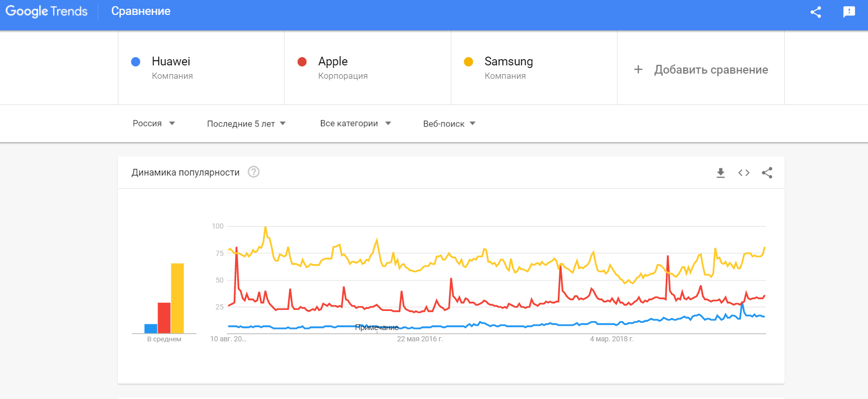Select the blue Huawei color dot

135,61
